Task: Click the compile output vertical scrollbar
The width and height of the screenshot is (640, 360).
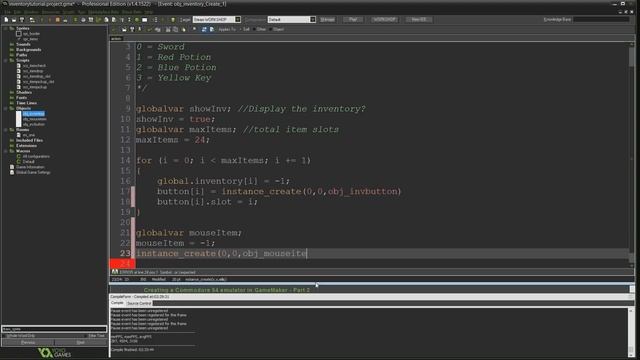Action: 631,332
